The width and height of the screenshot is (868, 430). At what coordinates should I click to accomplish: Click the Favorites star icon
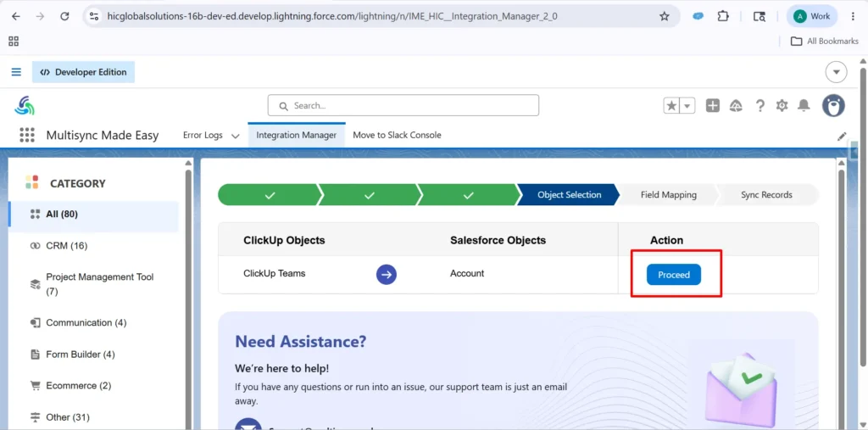click(671, 105)
